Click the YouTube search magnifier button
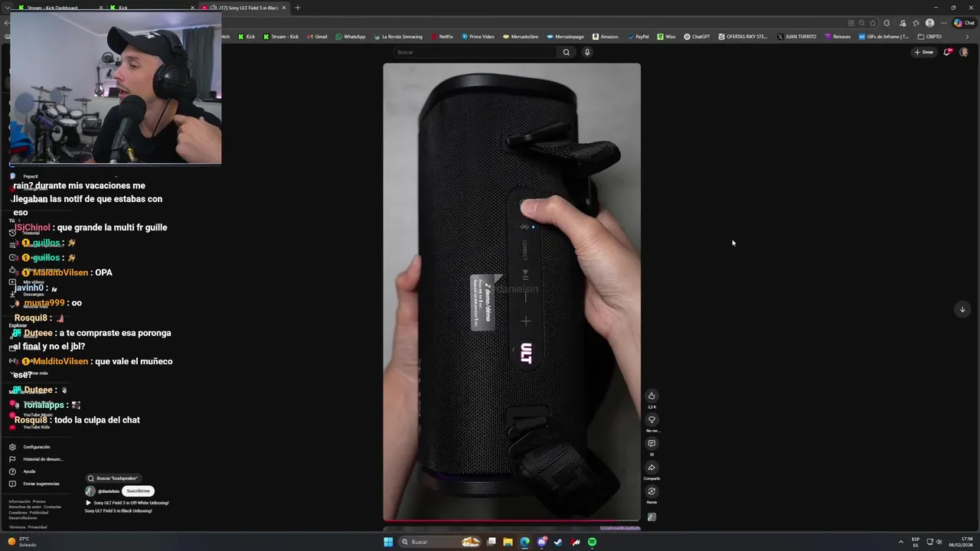The width and height of the screenshot is (980, 551). point(567,52)
